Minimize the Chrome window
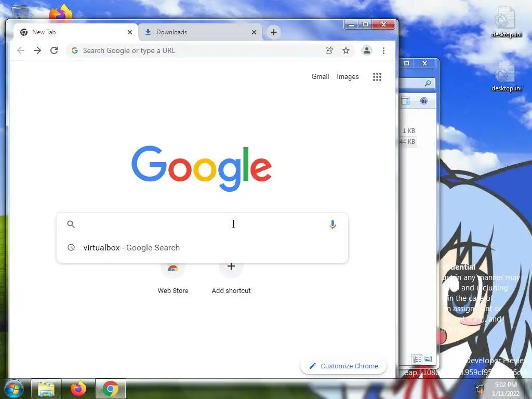The width and height of the screenshot is (532, 399). [351, 25]
